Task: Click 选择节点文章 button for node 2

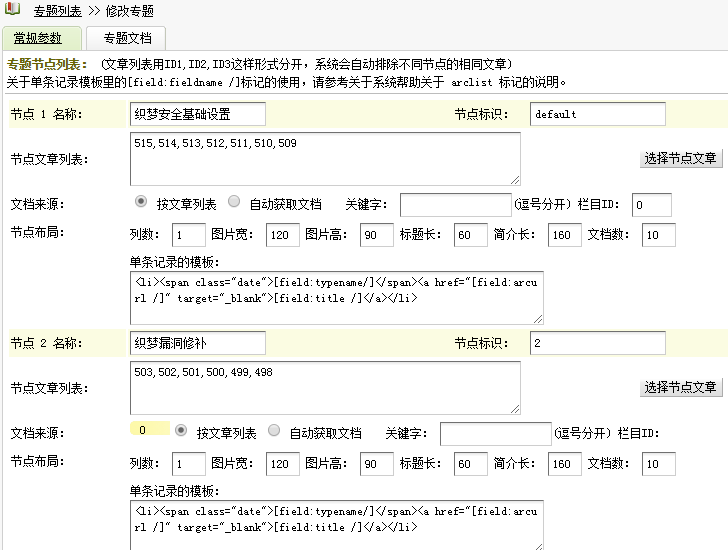Action: (x=680, y=387)
